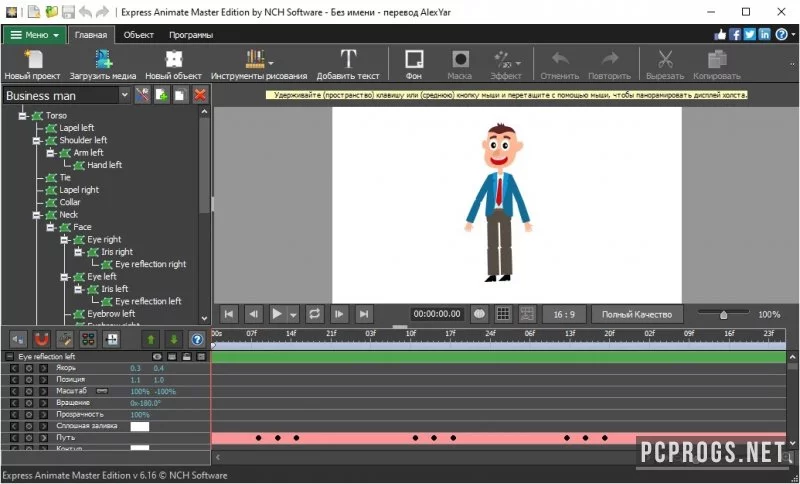
Task: Open the Инструменты рисования dropdown
Action: click(271, 63)
